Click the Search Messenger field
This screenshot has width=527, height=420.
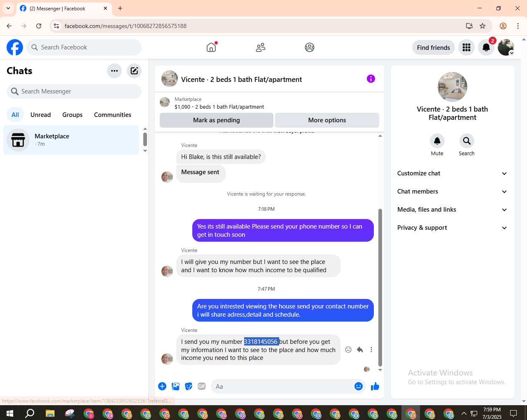pos(74,91)
